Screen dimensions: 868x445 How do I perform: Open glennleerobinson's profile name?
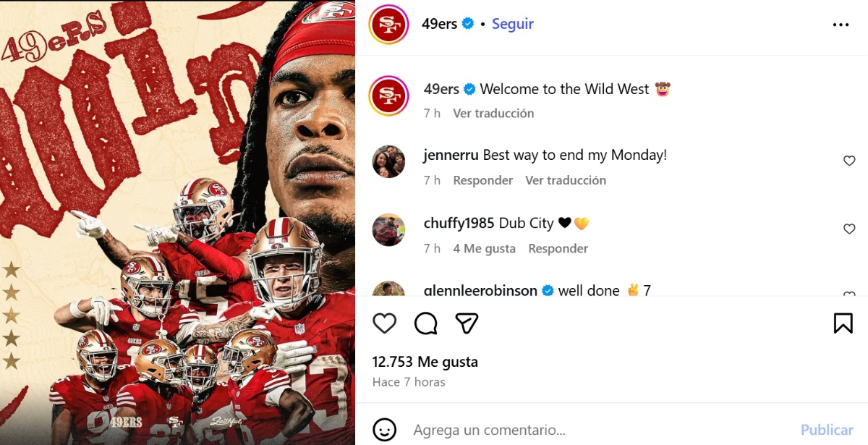point(480,290)
